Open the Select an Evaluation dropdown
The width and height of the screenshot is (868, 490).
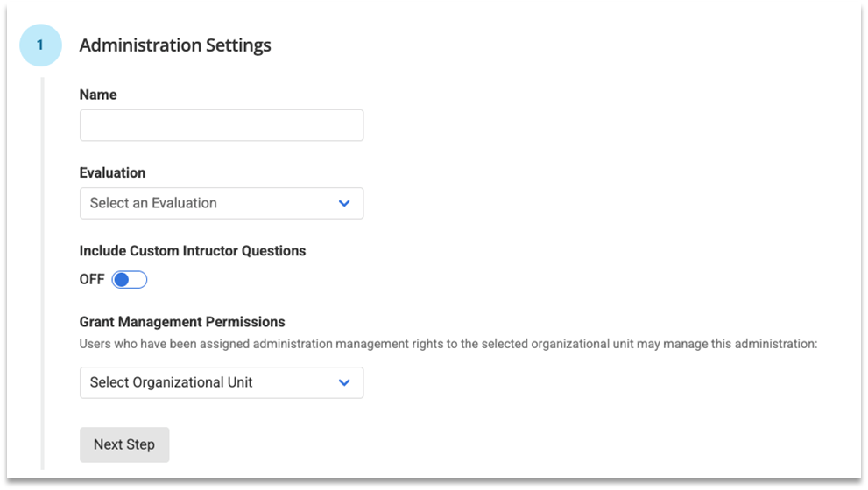pyautogui.click(x=221, y=203)
